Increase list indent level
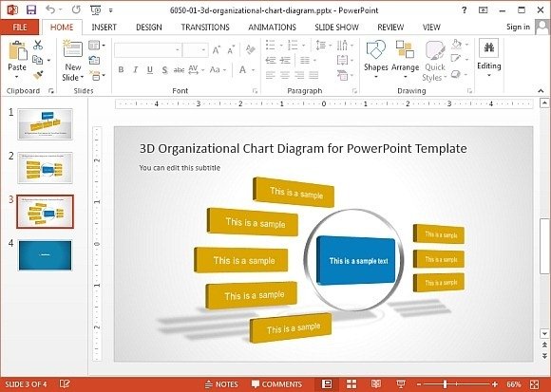Screen dimensions: 551x392 tap(285, 60)
